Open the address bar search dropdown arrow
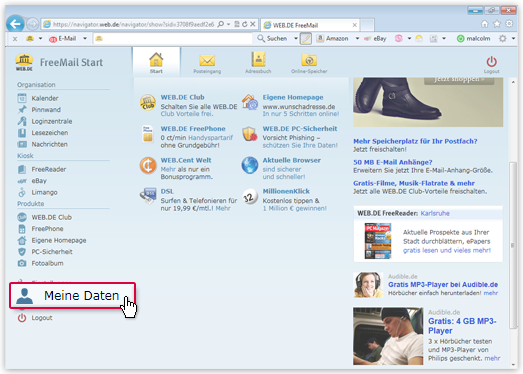 228,24
